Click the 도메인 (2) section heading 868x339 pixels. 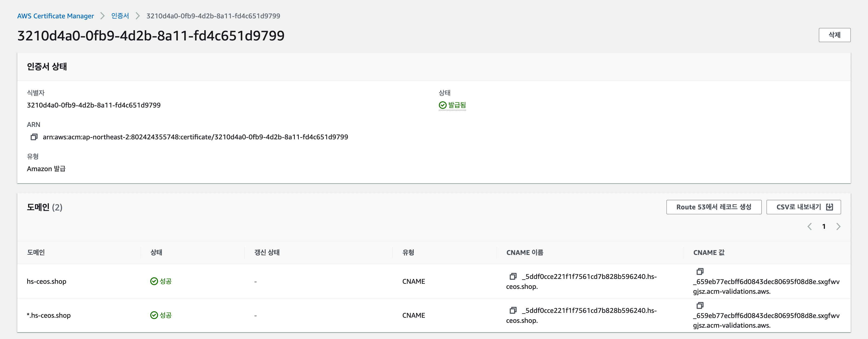pyautogui.click(x=45, y=207)
